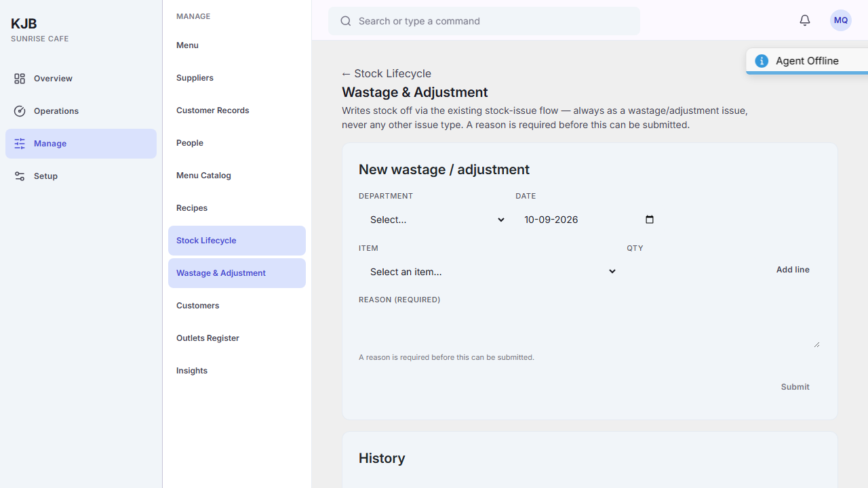This screenshot has height=488, width=868.
Task: Open Setup section
Action: coord(81,176)
